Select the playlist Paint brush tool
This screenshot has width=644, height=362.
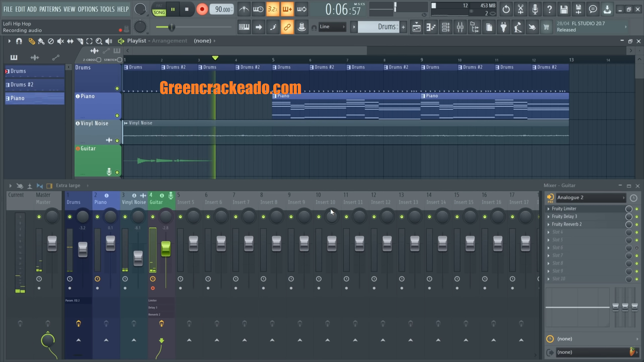pyautogui.click(x=41, y=41)
